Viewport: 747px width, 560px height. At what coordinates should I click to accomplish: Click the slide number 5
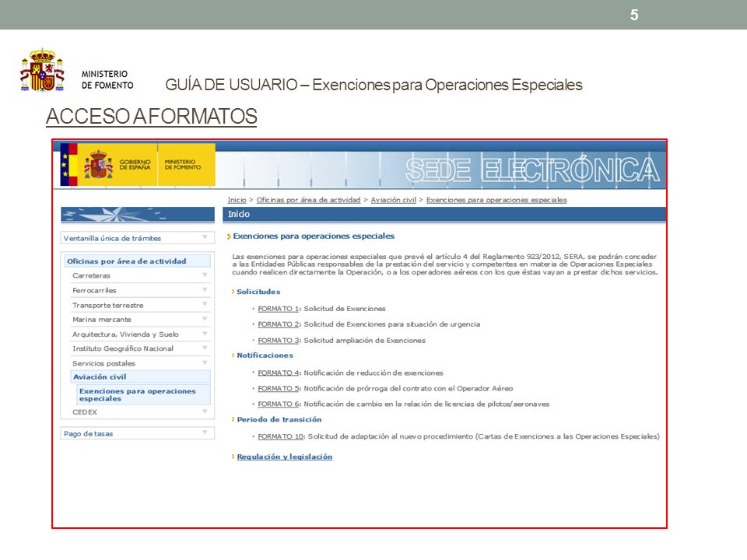(x=634, y=15)
